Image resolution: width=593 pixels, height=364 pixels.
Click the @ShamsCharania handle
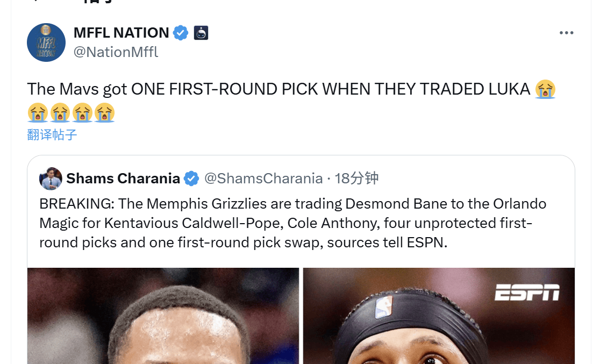coord(263,179)
